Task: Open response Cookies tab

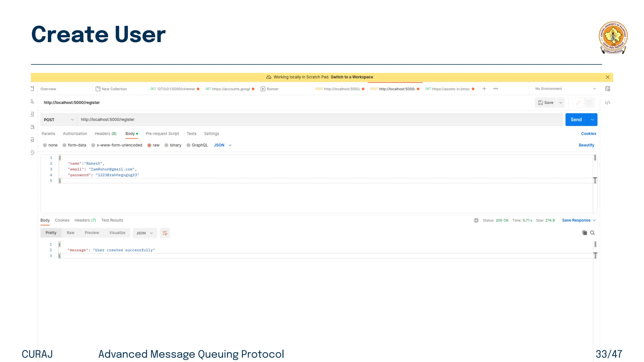Action: [x=62, y=220]
